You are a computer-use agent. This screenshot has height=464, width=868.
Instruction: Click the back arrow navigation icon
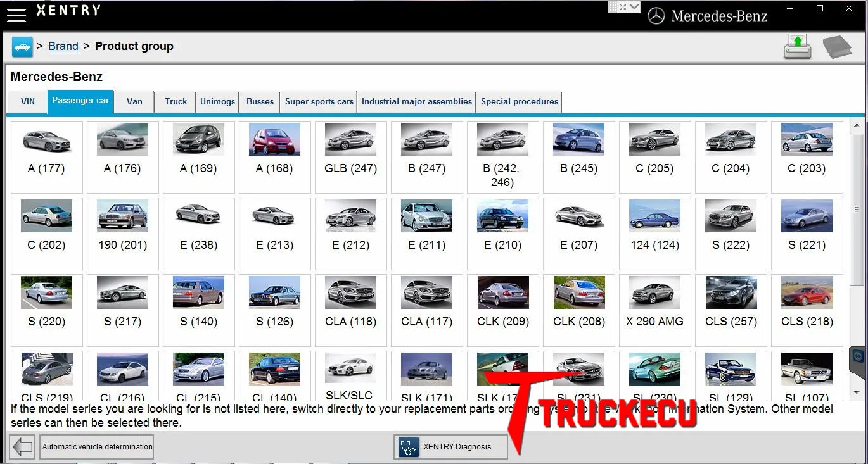click(22, 447)
